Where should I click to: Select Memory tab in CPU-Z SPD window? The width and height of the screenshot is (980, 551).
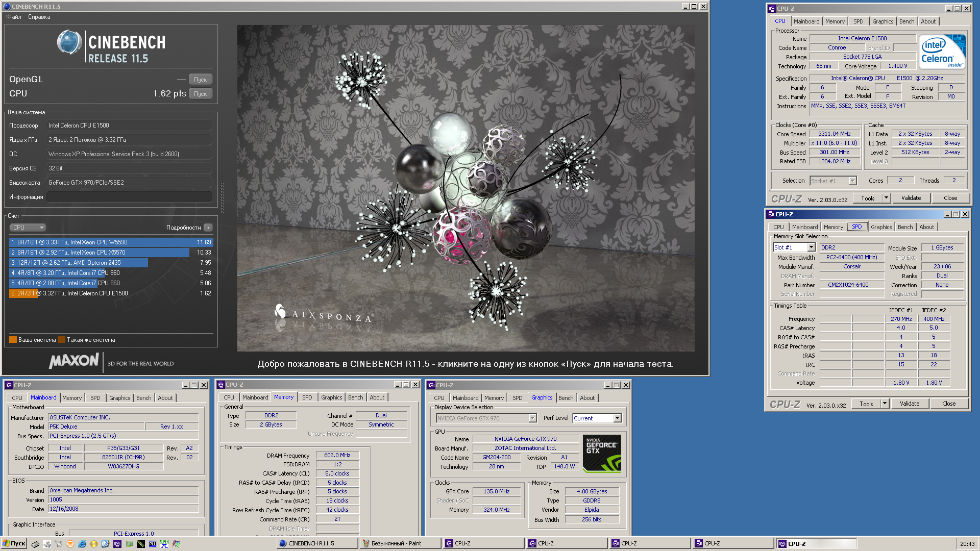[x=833, y=227]
